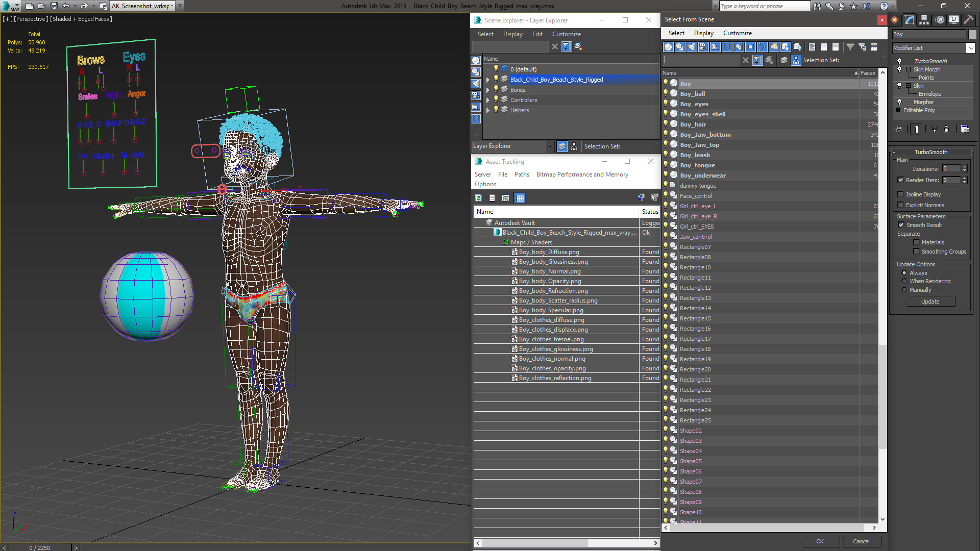Collapse the Skin modifier sub-levels
Viewport: 980px width, 551px height.
click(x=908, y=86)
